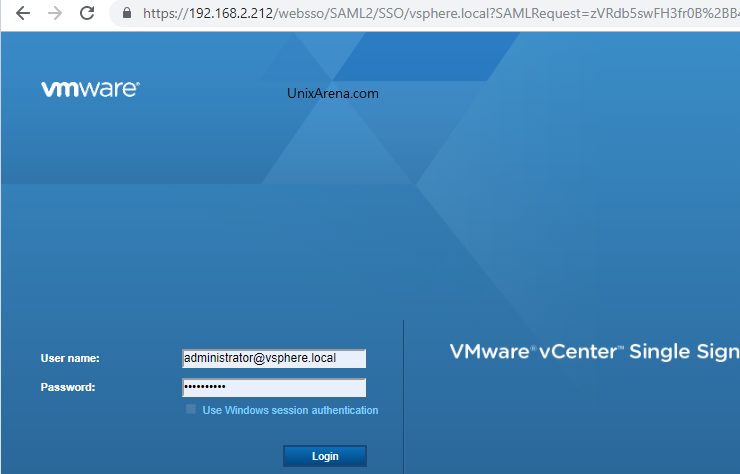Click the Use Windows session authentication label
This screenshot has height=474, width=740.
click(x=290, y=410)
